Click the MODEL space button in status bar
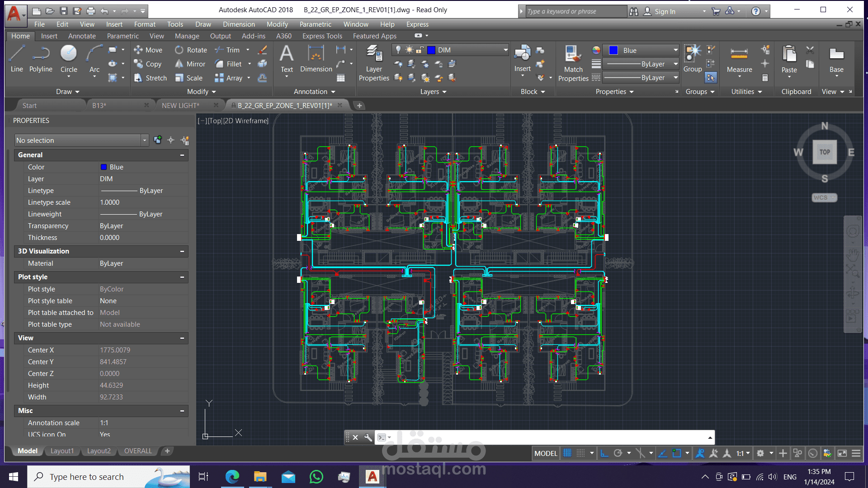Screen dimensions: 868x488 (x=546, y=453)
